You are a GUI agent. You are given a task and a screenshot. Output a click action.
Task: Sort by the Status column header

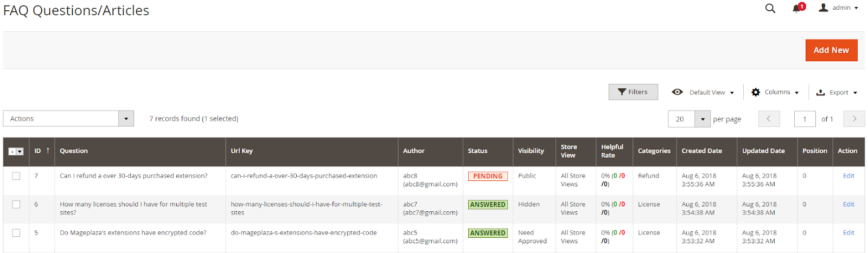pos(477,151)
